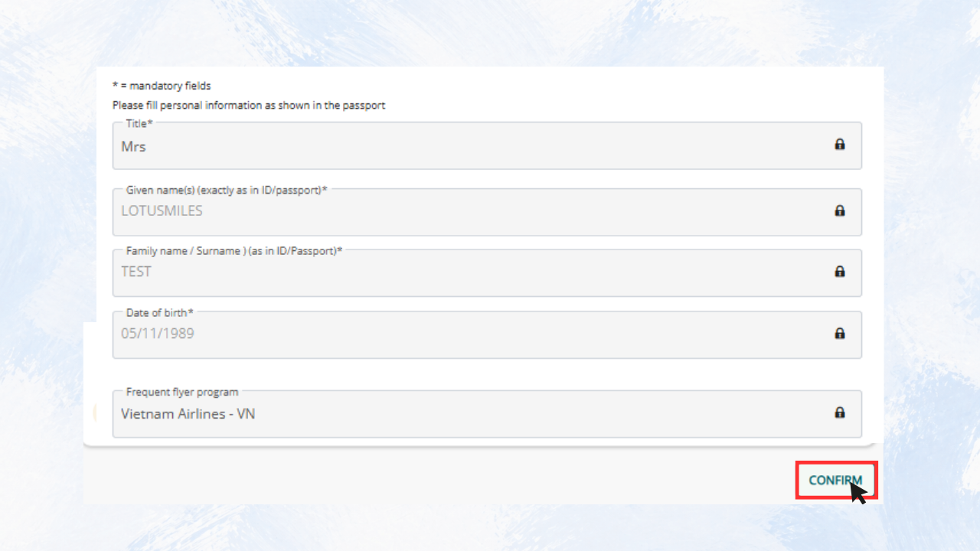Select the Family name field containing TEST
980x551 pixels.
pos(487,272)
